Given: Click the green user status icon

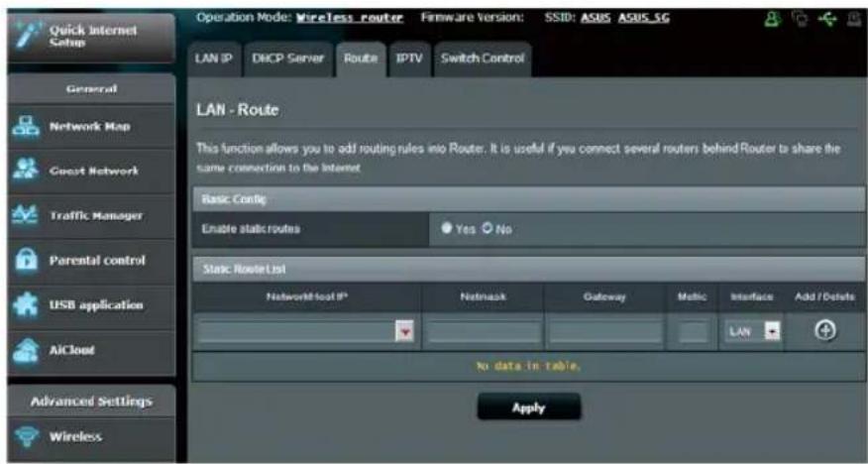Looking at the screenshot, I should [x=773, y=20].
